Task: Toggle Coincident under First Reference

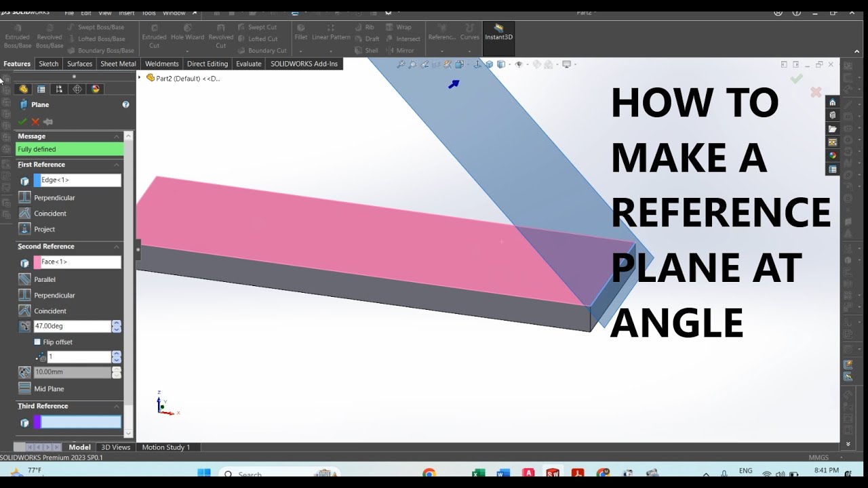Action: [x=24, y=213]
